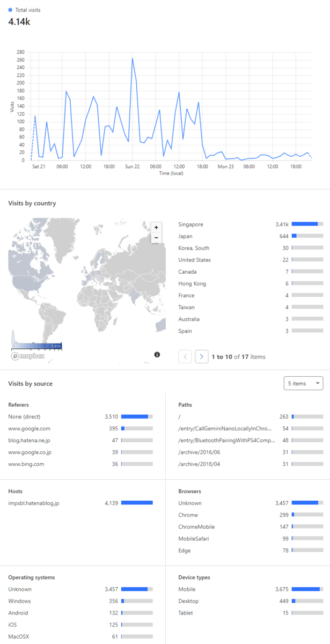Select the Edge browser row
The height and width of the screenshot is (644, 330).
[251, 550]
